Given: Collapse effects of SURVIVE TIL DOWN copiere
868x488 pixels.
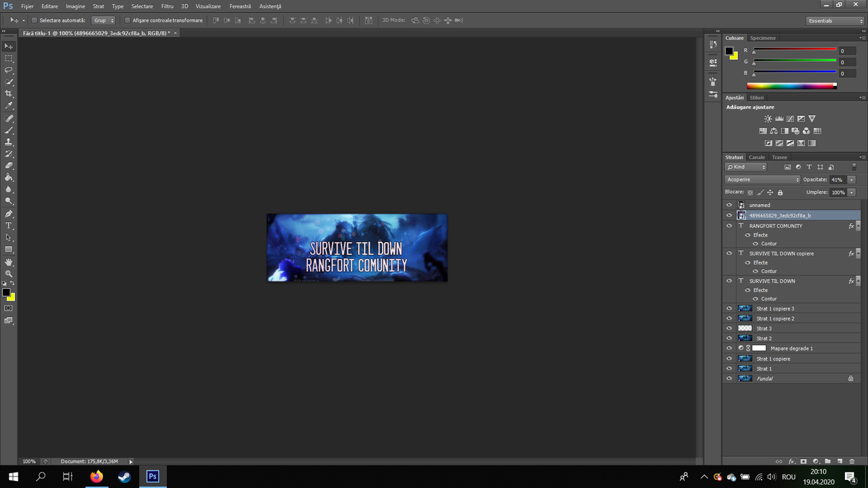Looking at the screenshot, I should pyautogui.click(x=858, y=253).
